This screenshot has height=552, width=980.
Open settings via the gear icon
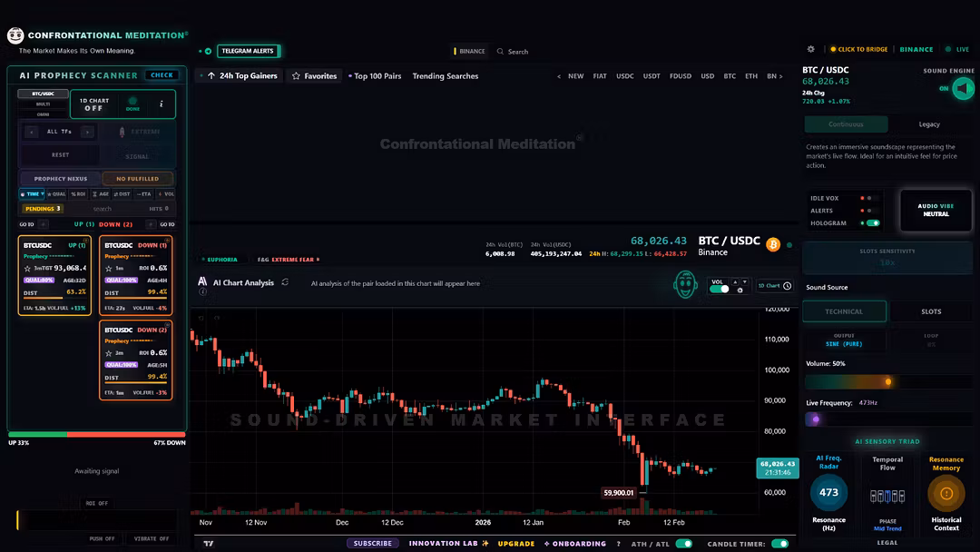[x=810, y=49]
